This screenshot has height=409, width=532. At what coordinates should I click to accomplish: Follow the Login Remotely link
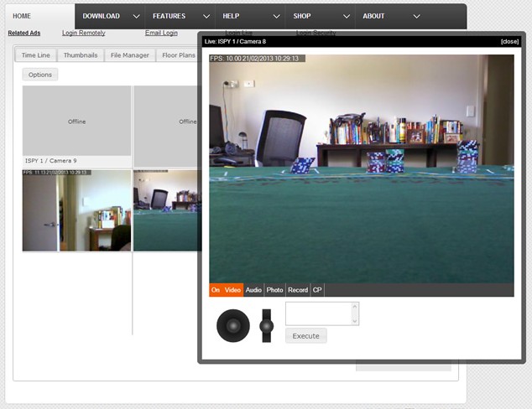83,33
